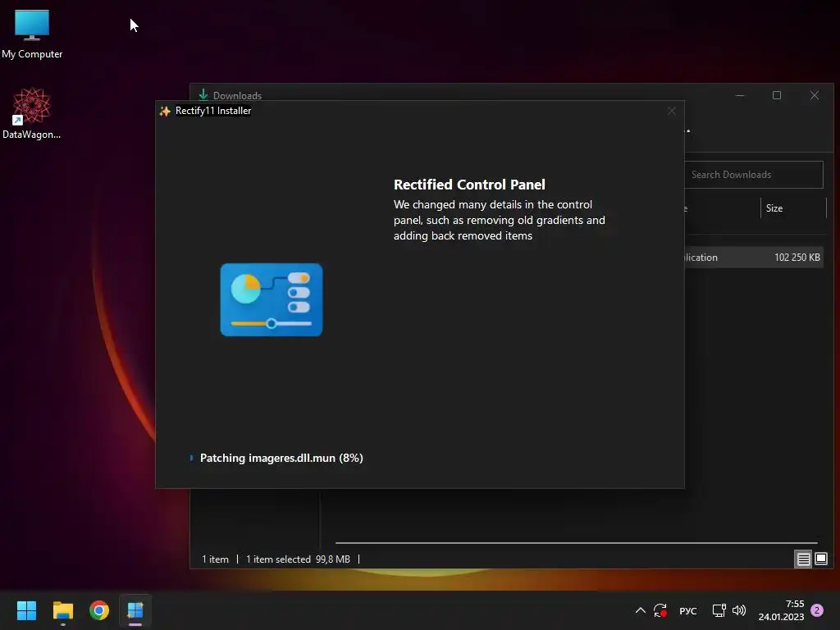Click the Rectify11 installer taskbar icon
This screenshot has height=630, width=840.
tap(135, 610)
